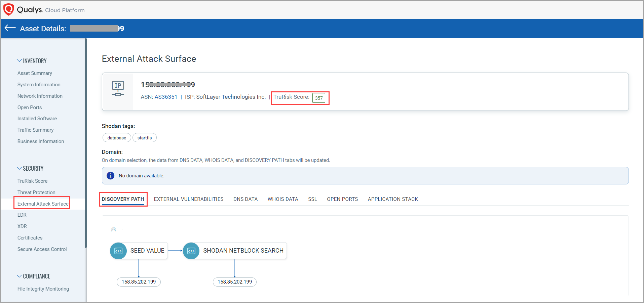Screen dimensions: 644x303
Task: Open Secure Access Control
Action: 42,249
